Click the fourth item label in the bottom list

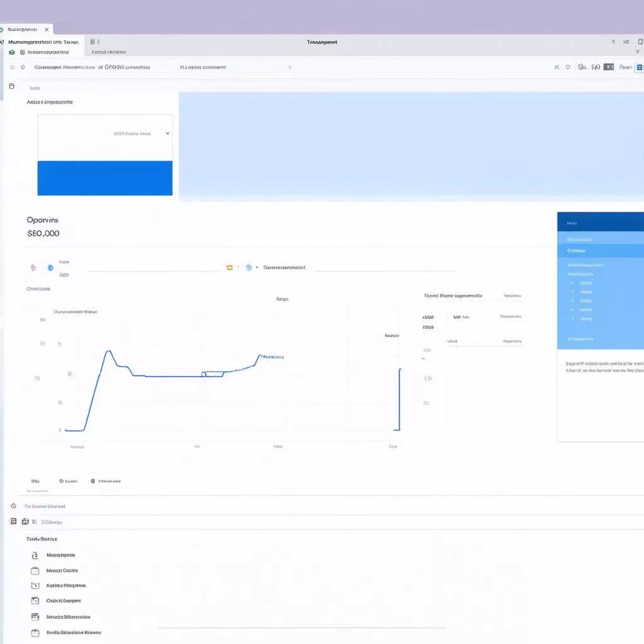click(x=64, y=601)
